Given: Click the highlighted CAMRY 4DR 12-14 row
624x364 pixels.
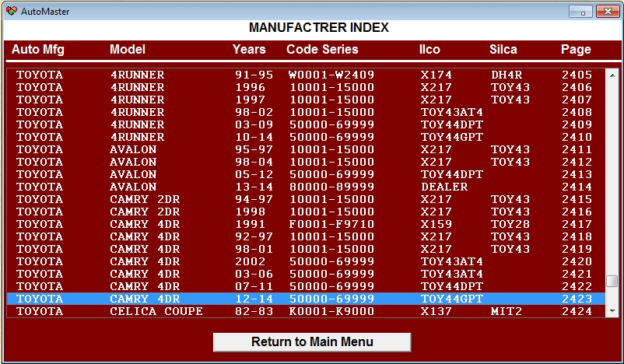Looking at the screenshot, I should pyautogui.click(x=306, y=299).
